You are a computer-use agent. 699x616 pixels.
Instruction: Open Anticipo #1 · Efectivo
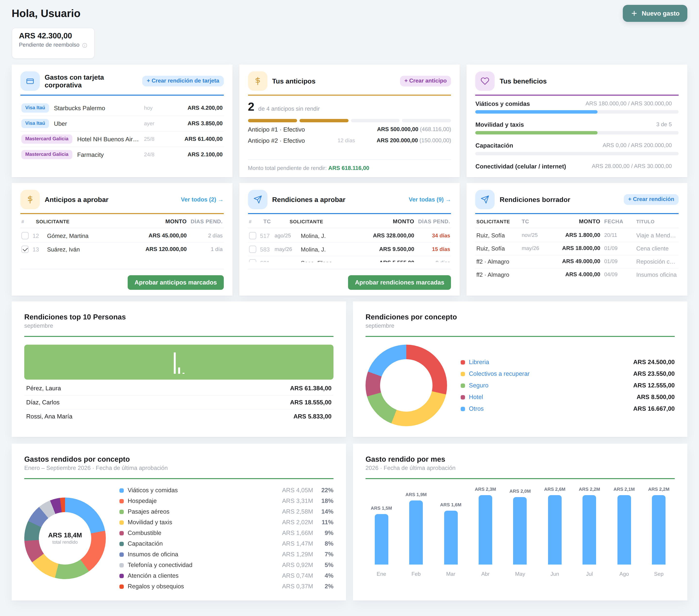pos(349,129)
